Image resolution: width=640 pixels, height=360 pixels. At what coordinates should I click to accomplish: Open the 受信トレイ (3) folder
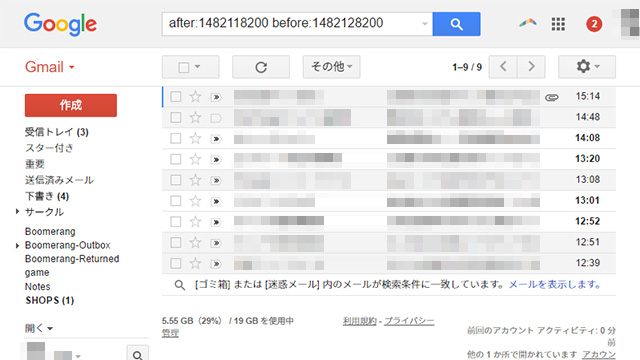click(x=57, y=132)
